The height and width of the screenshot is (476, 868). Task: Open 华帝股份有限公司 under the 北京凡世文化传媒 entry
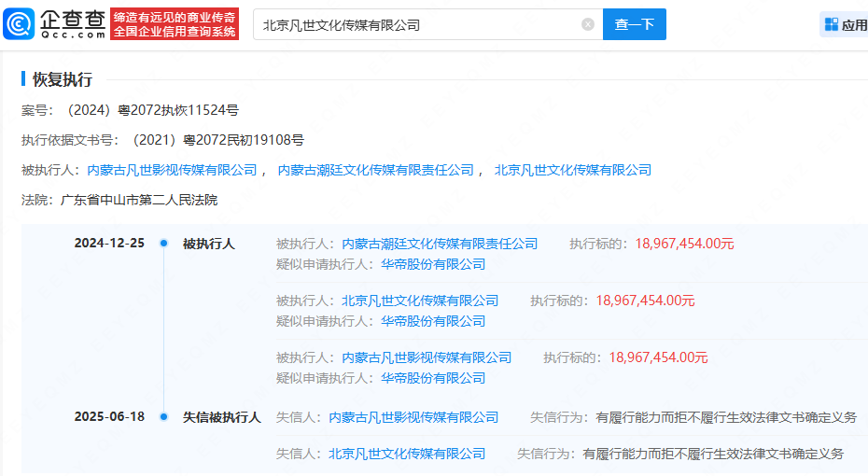(433, 322)
